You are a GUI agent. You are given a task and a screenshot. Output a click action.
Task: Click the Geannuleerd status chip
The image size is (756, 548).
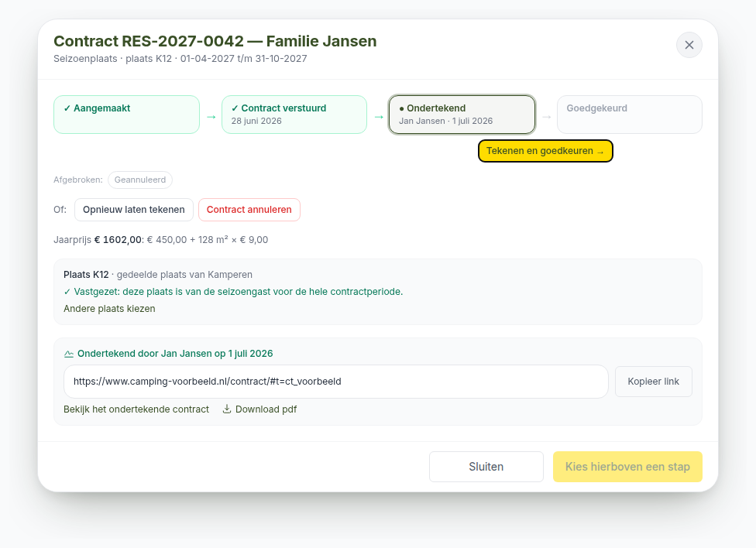tap(140, 180)
